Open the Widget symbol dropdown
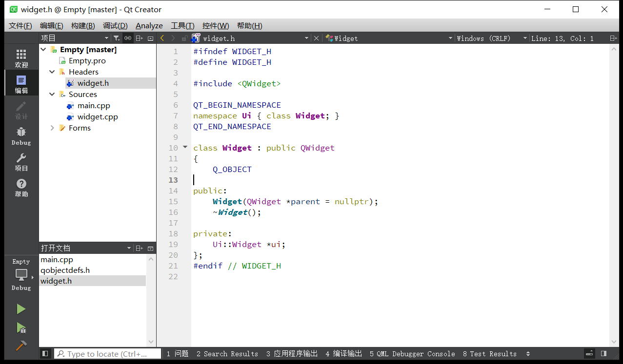This screenshot has width=623, height=364. [x=389, y=38]
